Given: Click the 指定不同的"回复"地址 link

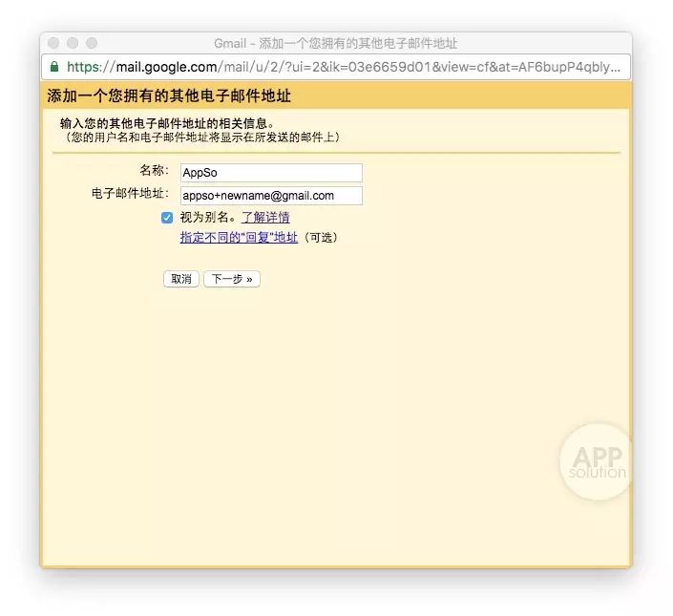Looking at the screenshot, I should pos(239,237).
